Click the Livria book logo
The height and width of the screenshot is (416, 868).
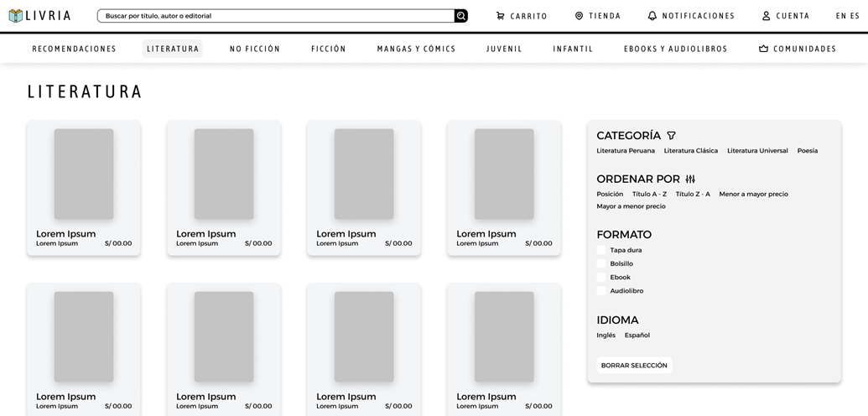click(16, 15)
